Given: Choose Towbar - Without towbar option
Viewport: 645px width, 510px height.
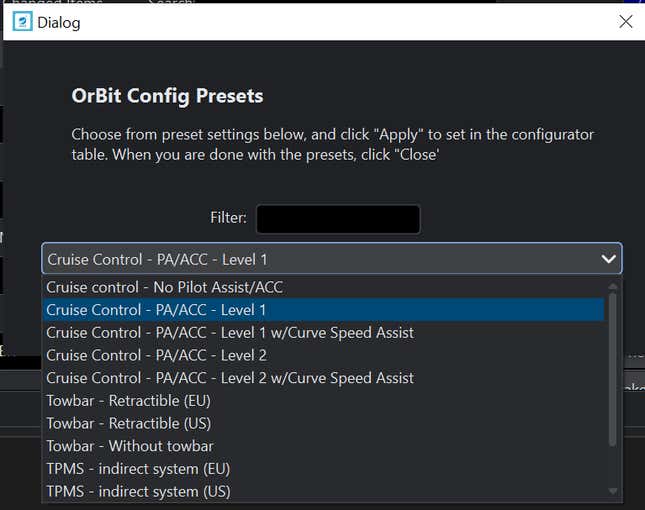Looking at the screenshot, I should tap(129, 446).
